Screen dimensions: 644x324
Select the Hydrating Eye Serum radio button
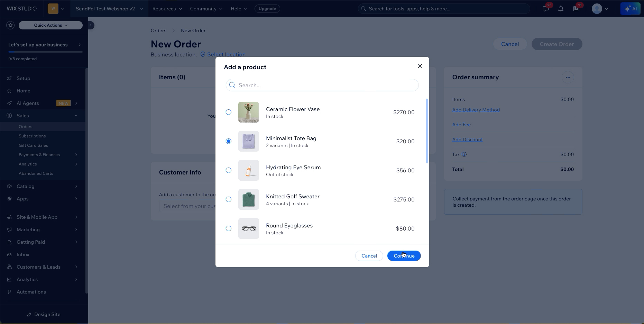pyautogui.click(x=229, y=170)
